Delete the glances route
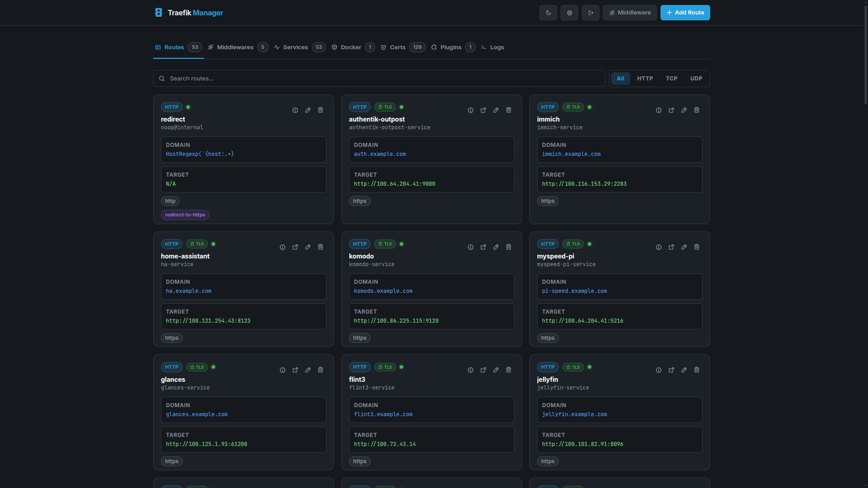This screenshot has height=488, width=868. [320, 370]
